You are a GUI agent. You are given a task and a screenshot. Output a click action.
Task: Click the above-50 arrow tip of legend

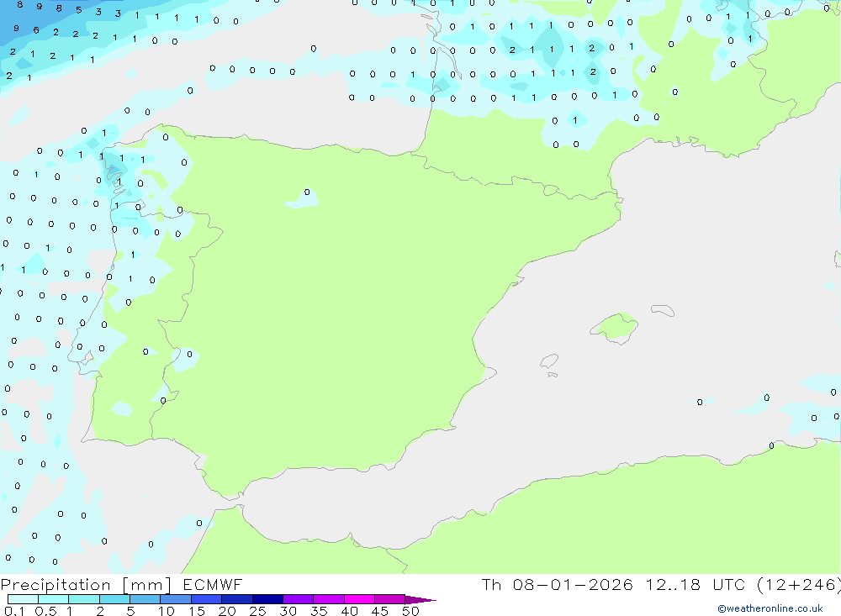420,600
